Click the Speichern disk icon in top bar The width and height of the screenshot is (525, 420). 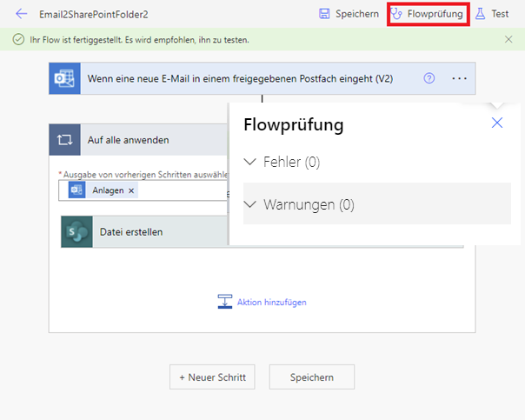[x=324, y=14]
